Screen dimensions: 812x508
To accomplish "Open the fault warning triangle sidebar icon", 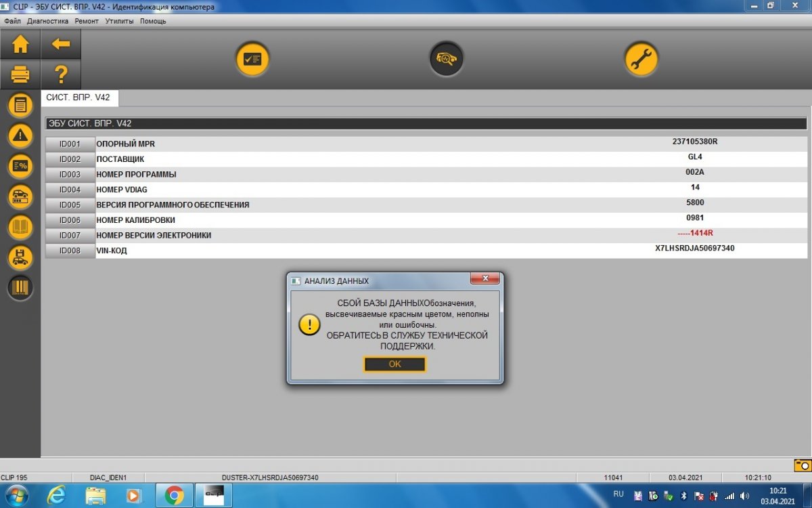I will 20,135.
